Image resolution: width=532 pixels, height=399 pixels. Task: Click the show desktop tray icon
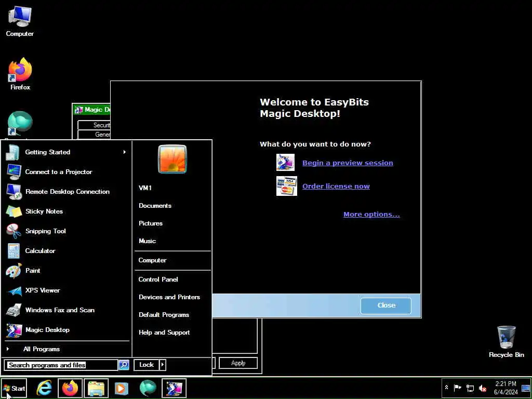click(526, 388)
